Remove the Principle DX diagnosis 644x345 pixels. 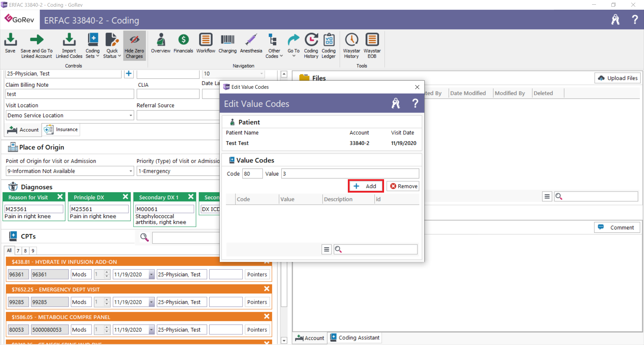125,197
